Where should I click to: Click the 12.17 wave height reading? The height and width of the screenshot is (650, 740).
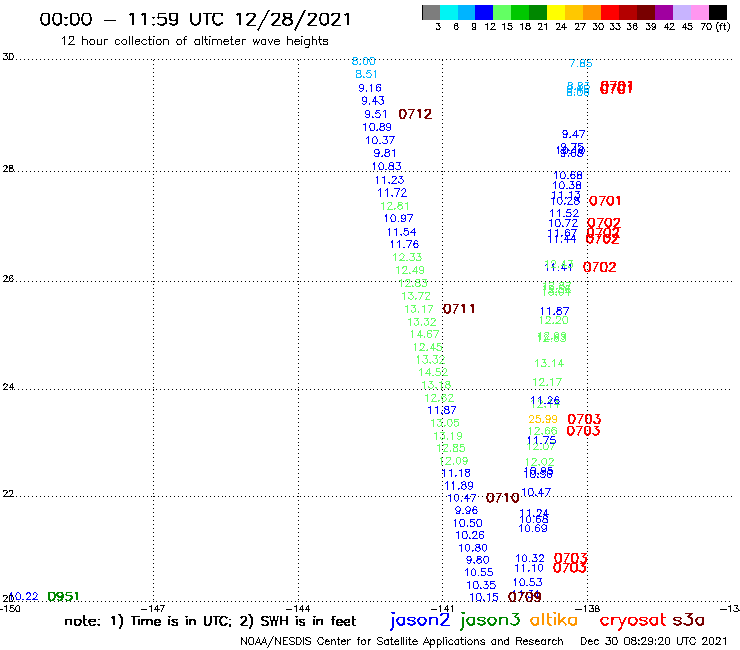point(547,382)
